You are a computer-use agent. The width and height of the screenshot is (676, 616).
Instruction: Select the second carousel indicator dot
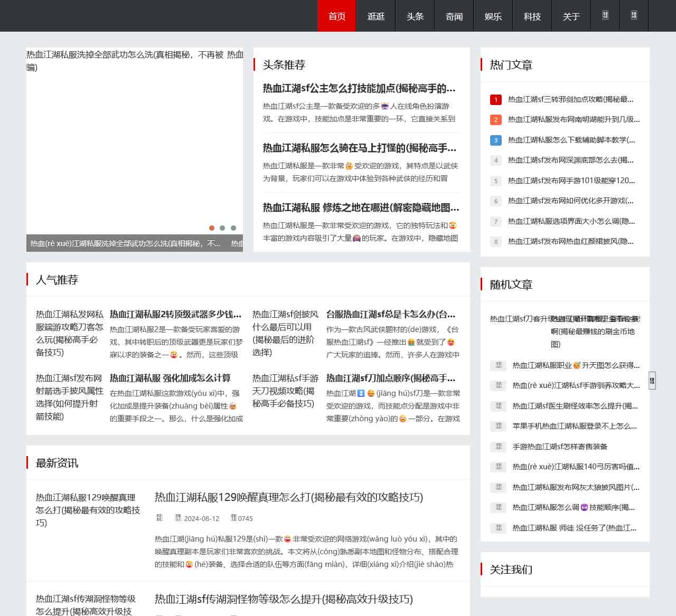(222, 228)
